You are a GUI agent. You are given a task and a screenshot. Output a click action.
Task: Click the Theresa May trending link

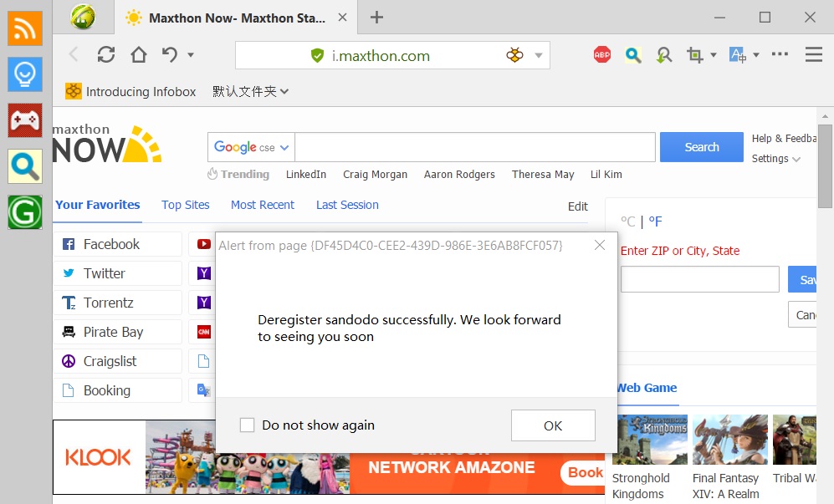click(543, 175)
